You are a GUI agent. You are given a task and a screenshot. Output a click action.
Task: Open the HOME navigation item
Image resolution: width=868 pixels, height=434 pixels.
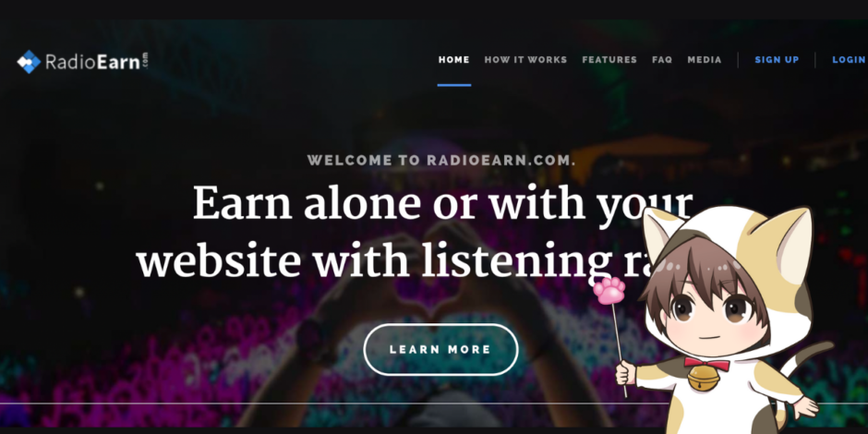454,60
